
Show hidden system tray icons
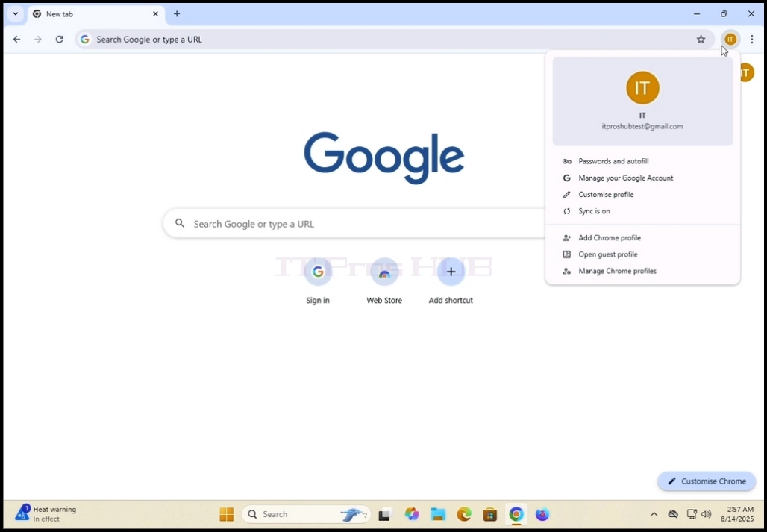point(654,514)
